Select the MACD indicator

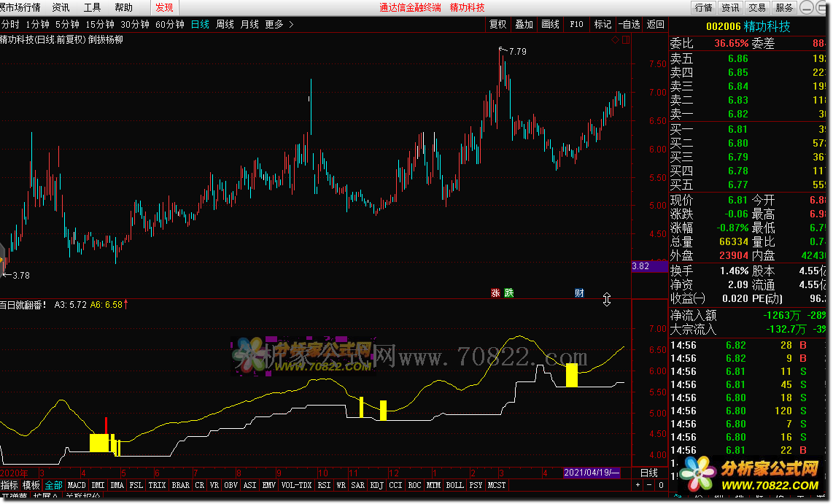tap(77, 485)
